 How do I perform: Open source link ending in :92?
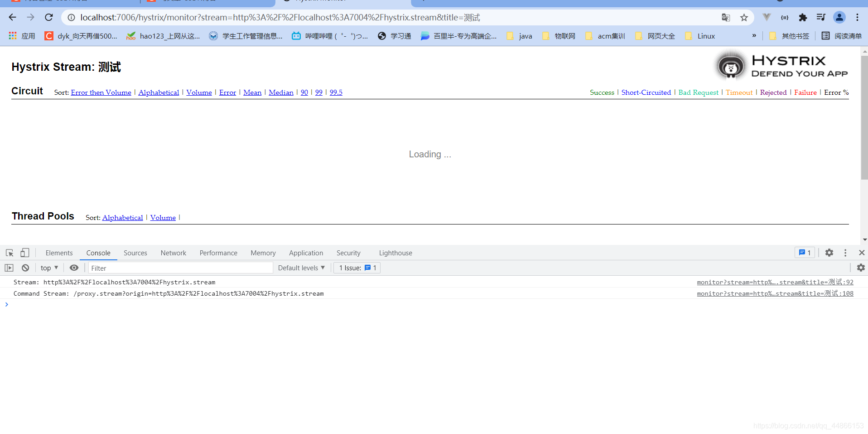pyautogui.click(x=775, y=282)
